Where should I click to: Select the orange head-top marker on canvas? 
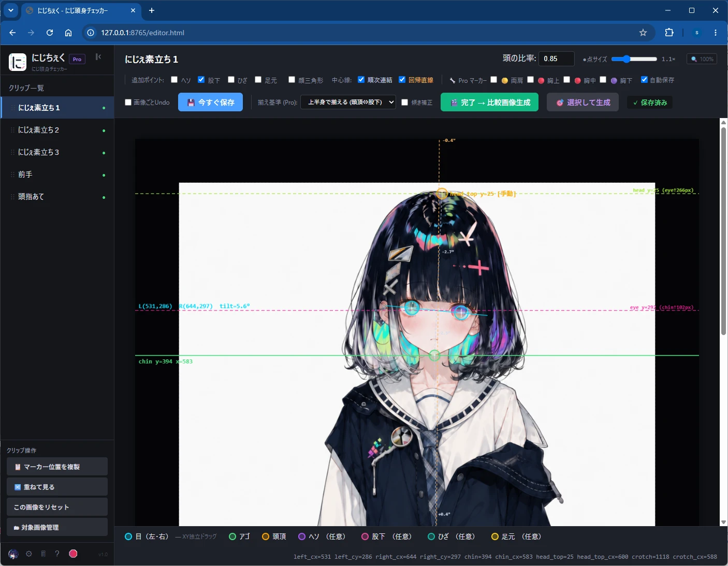tap(441, 194)
